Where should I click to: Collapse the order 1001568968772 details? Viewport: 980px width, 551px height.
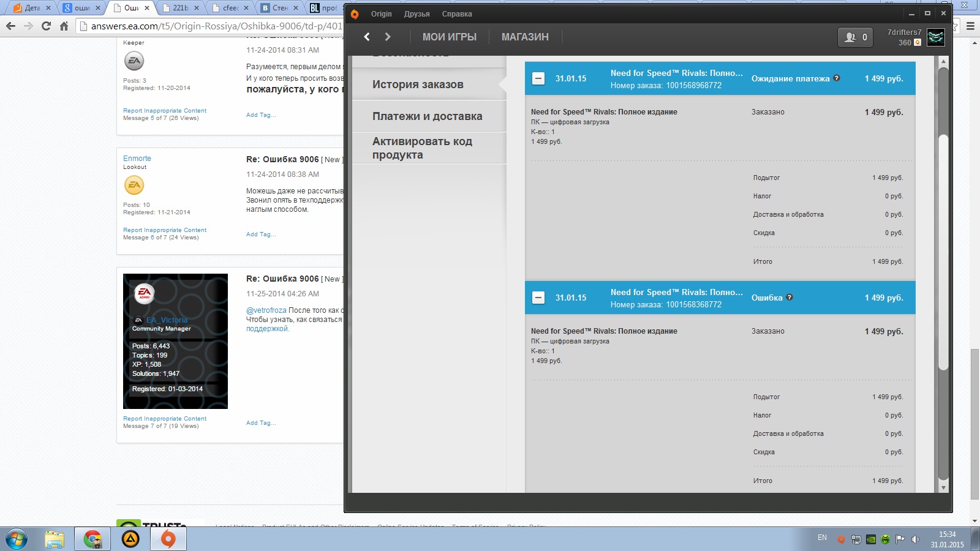[538, 78]
